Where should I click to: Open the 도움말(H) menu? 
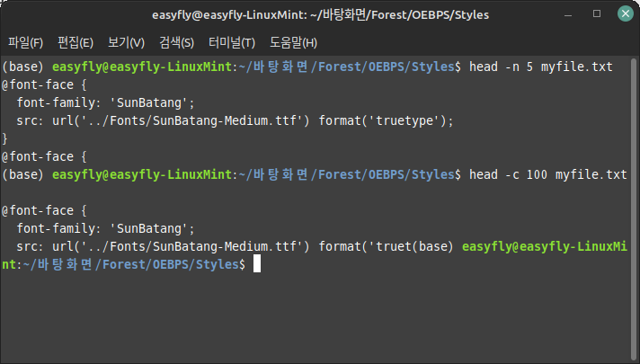tap(293, 42)
